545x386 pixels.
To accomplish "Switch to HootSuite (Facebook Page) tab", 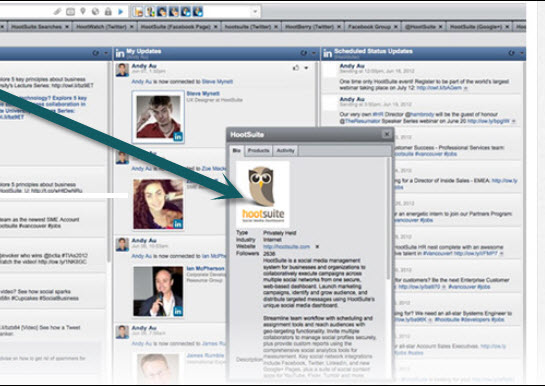I will coord(176,26).
